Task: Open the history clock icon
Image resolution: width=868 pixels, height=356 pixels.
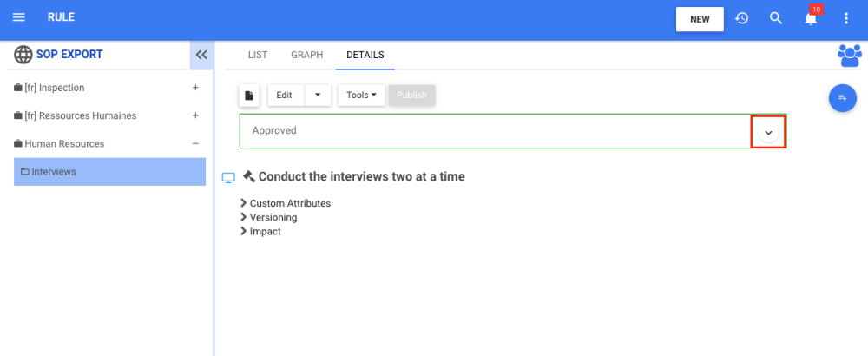Action: [x=742, y=18]
